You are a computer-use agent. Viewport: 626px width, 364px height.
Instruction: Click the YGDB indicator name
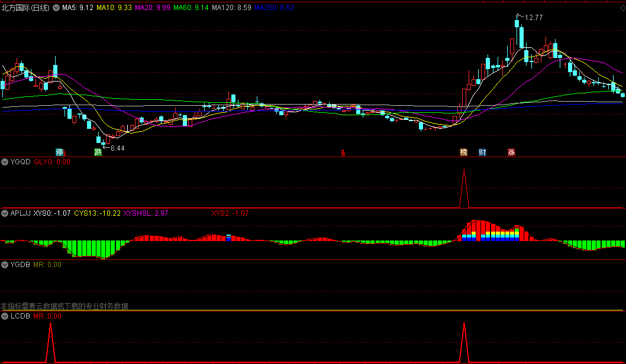pyautogui.click(x=20, y=265)
